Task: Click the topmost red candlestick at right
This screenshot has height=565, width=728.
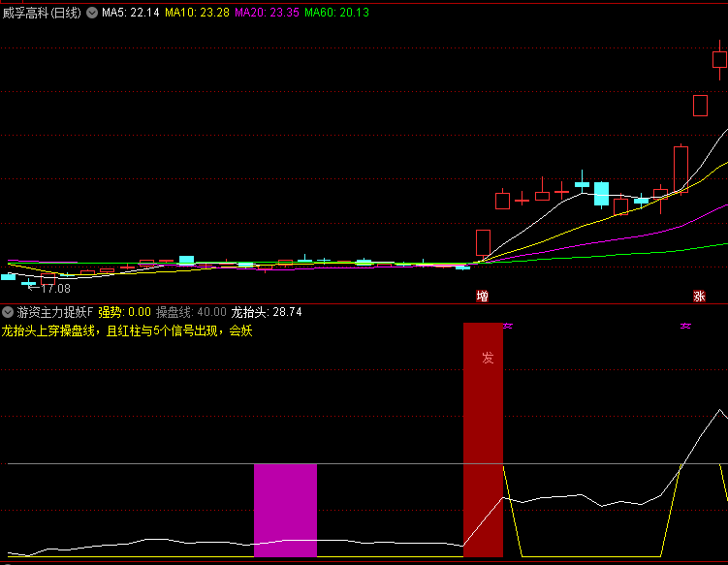Action: pos(719,59)
